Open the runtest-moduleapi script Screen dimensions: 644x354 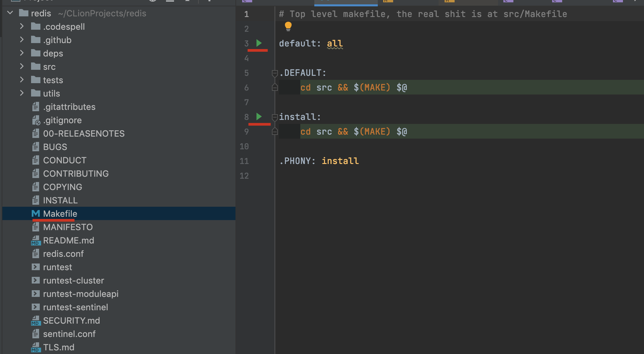point(81,294)
